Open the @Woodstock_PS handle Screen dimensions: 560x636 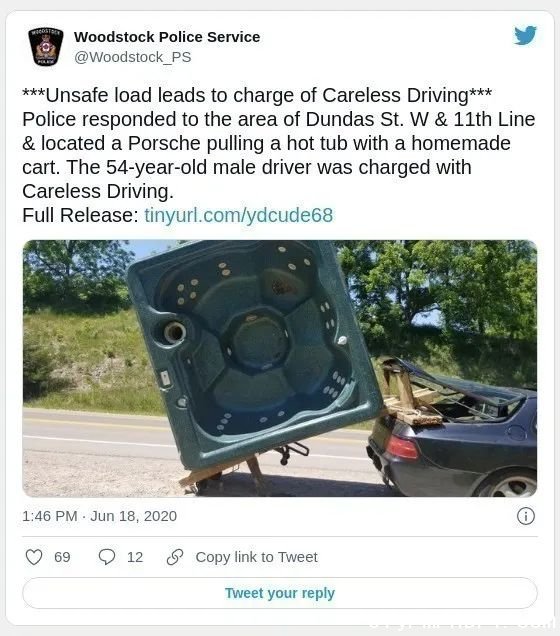(133, 57)
